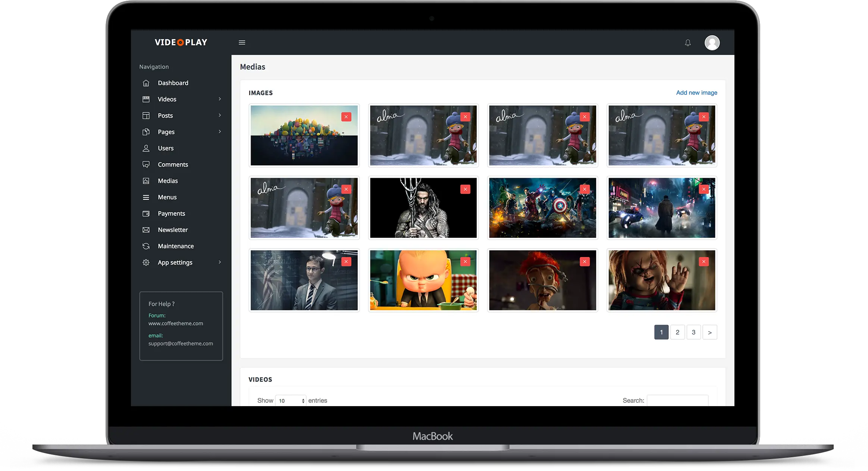Click the Dashboard navigation icon
The width and height of the screenshot is (868, 471).
point(147,83)
